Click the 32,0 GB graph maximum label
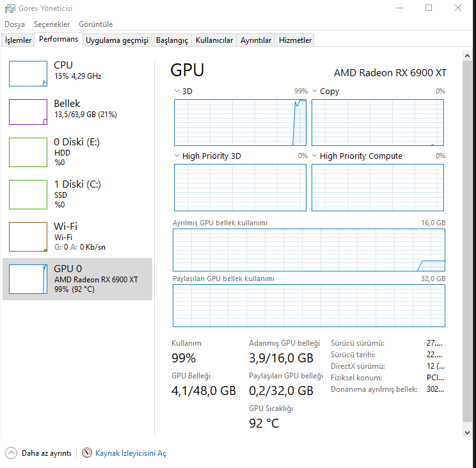 click(x=433, y=278)
